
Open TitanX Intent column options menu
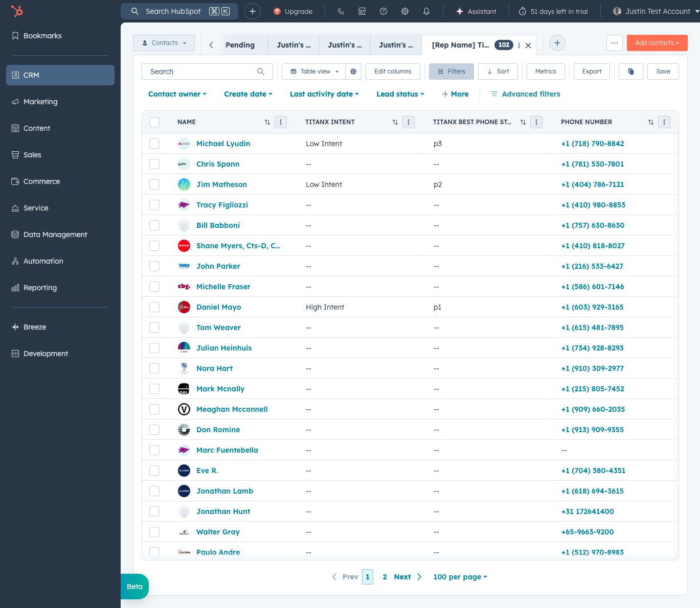click(x=409, y=122)
